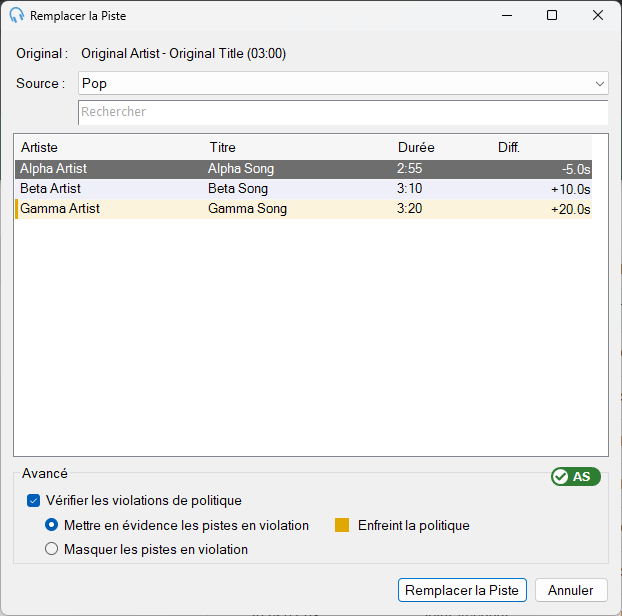Viewport: 622px width, 616px height.
Task: Click the Original Artist - Original Title text
Action: tap(183, 54)
